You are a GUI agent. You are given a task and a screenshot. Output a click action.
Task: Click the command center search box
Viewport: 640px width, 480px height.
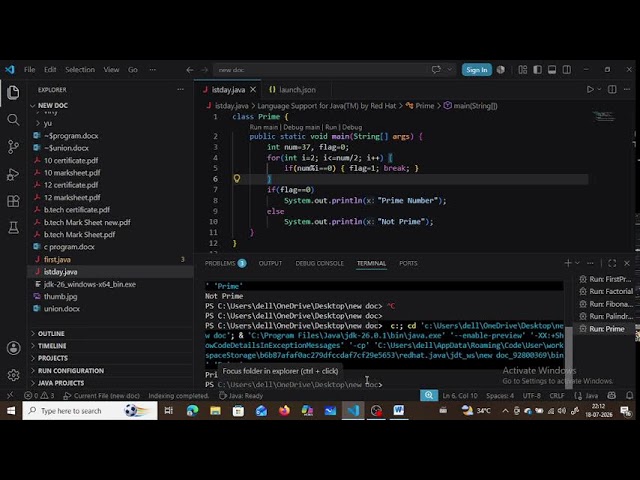click(x=333, y=70)
